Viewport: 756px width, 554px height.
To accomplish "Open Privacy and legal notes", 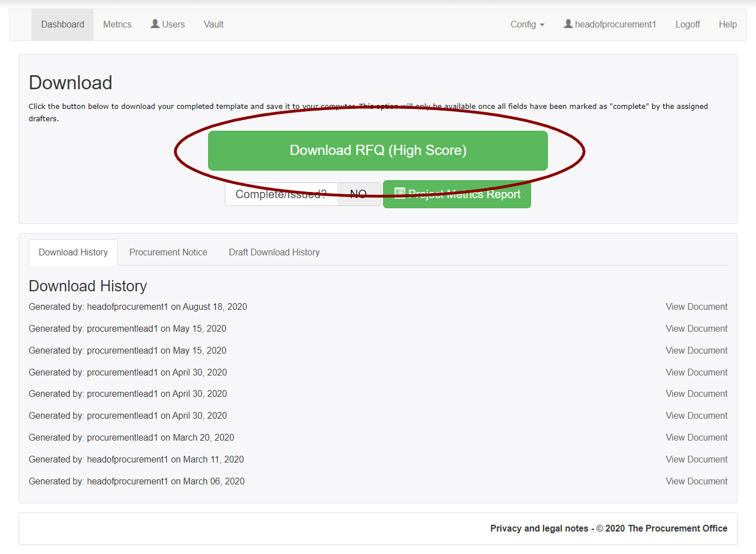I will click(538, 528).
